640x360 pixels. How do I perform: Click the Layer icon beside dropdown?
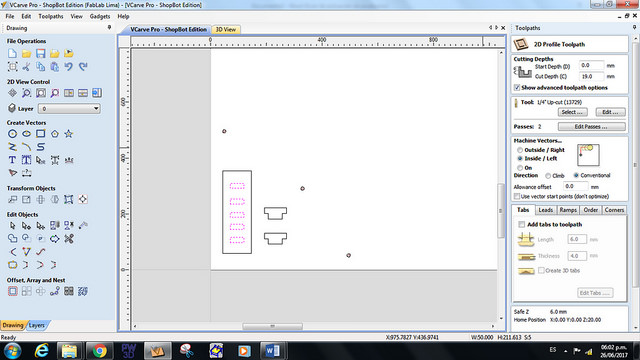[12, 108]
